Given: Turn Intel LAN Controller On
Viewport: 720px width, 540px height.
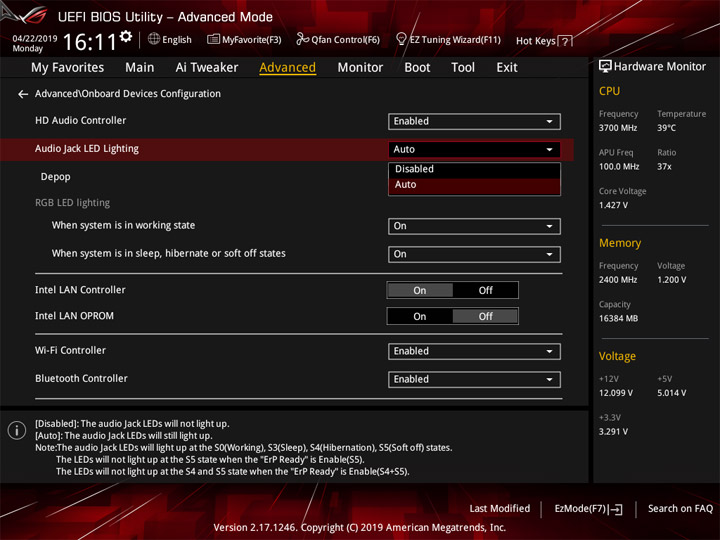Looking at the screenshot, I should tap(420, 290).
